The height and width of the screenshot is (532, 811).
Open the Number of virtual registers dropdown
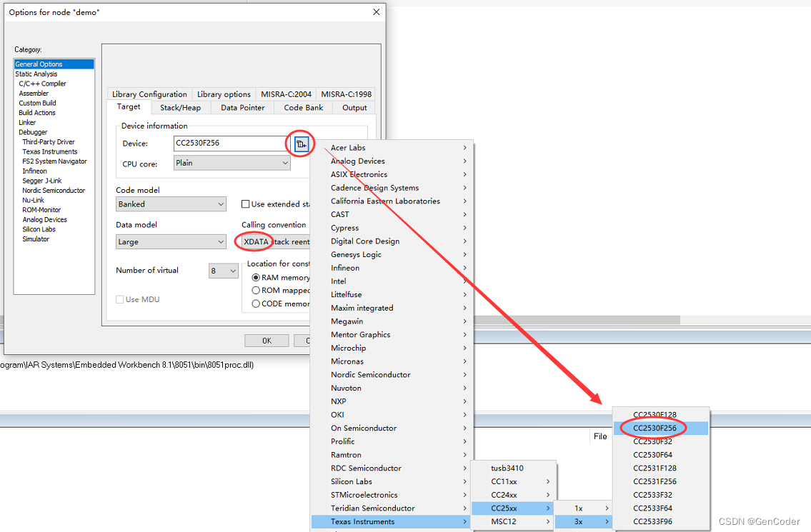pos(224,271)
